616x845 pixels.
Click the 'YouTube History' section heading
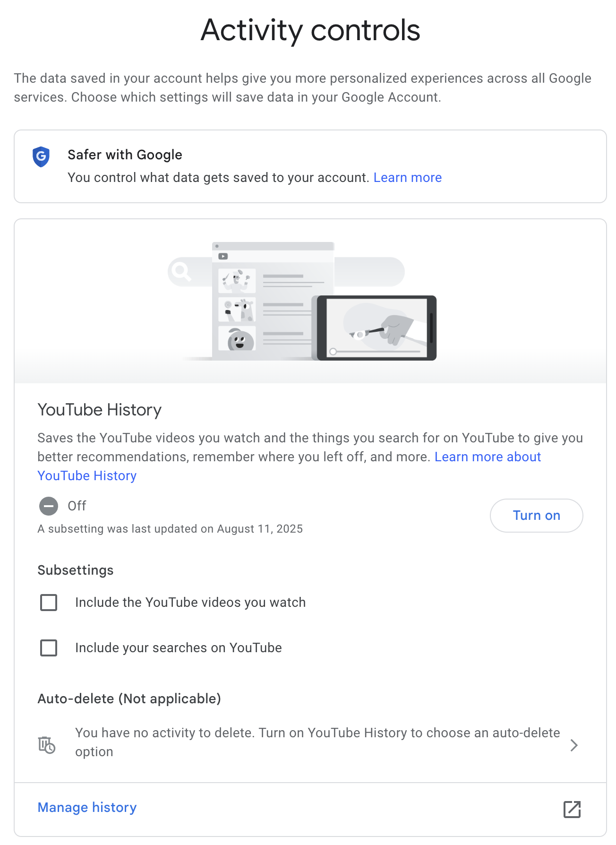coord(100,410)
